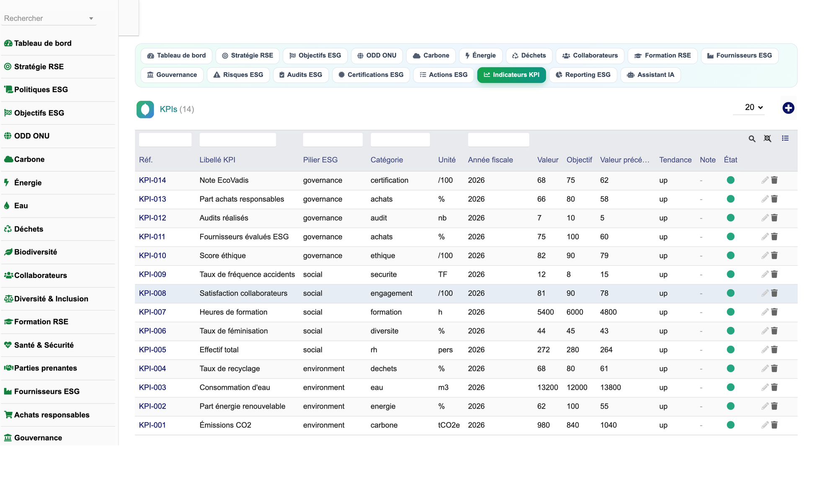Sort by the Valeur column header
The width and height of the screenshot is (815, 504).
[548, 160]
